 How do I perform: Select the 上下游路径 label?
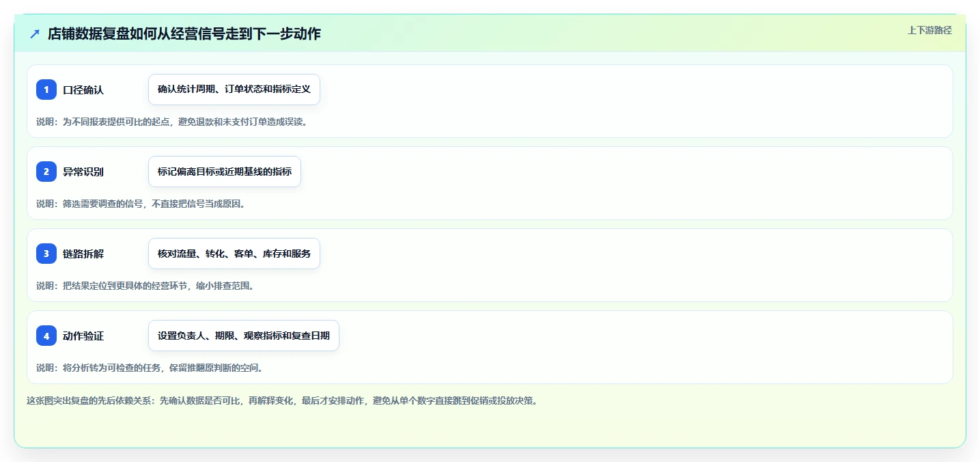point(929,30)
